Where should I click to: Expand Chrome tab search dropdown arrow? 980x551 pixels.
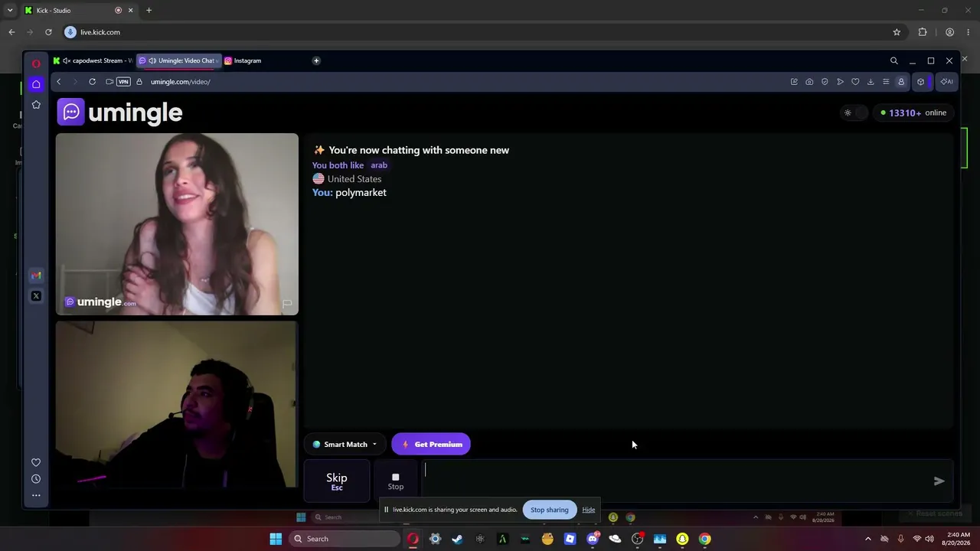click(9, 10)
